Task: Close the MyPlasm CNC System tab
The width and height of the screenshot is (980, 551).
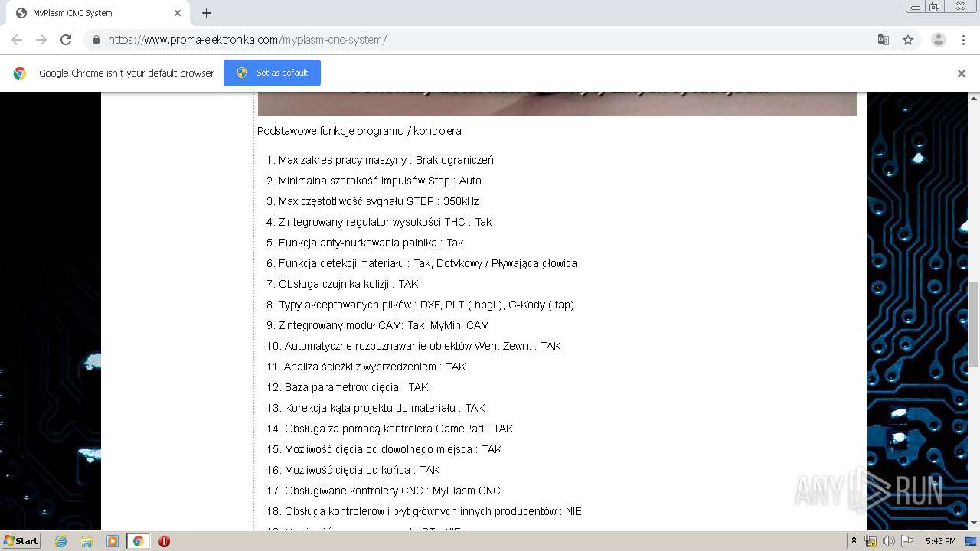Action: point(178,13)
